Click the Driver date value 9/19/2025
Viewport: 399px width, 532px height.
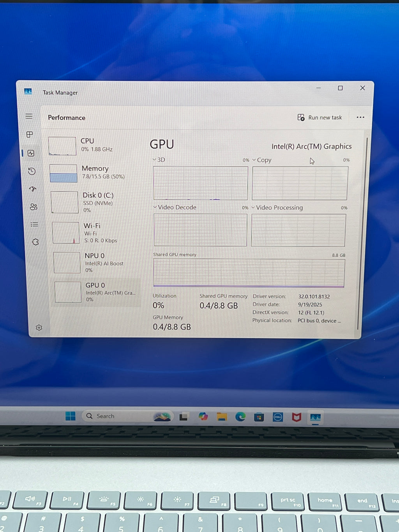click(x=310, y=305)
